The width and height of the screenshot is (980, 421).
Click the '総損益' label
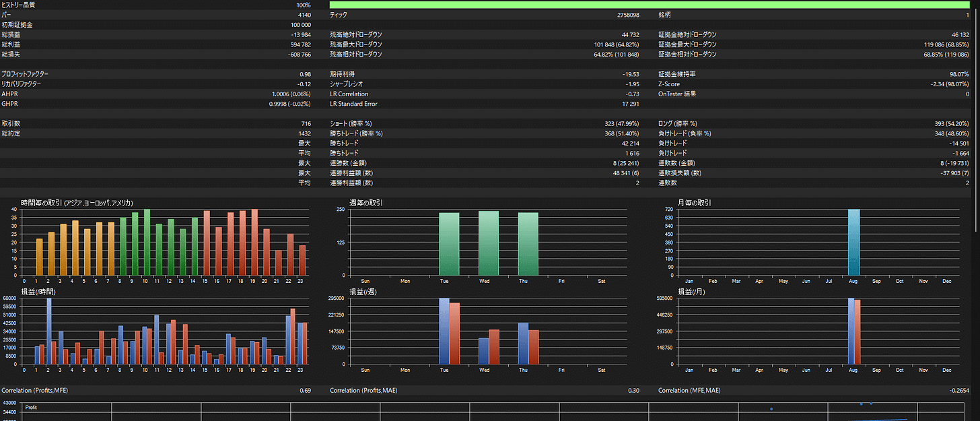10,34
